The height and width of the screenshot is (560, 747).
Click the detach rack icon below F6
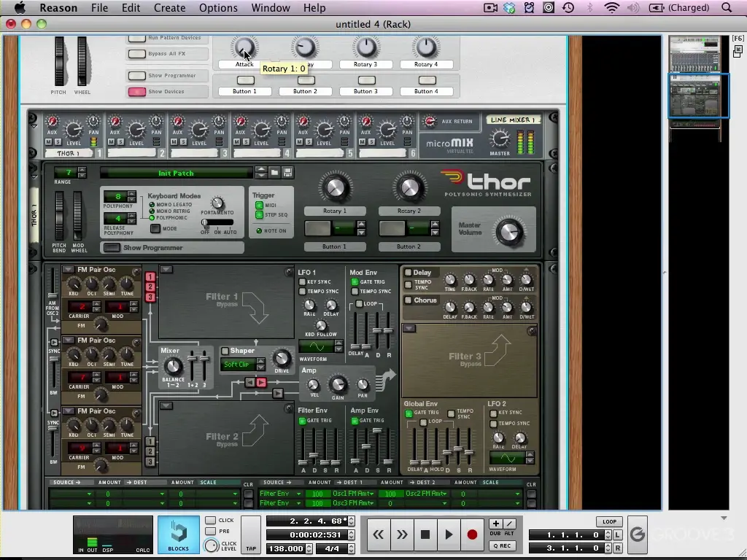pos(738,51)
